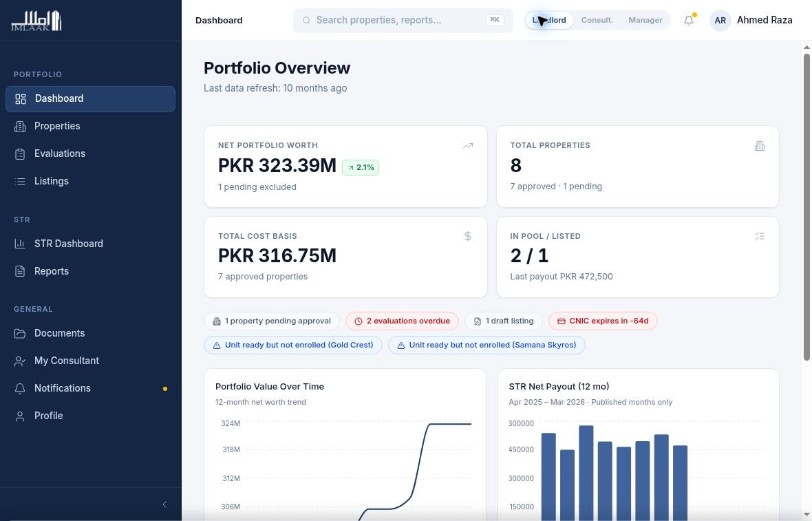
Task: Click '1 draft listing' chip
Action: (x=503, y=321)
